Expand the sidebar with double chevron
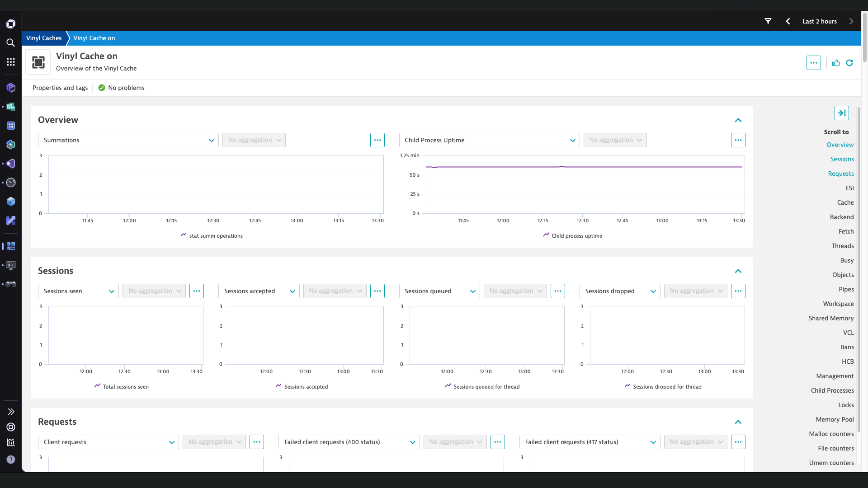The width and height of the screenshot is (868, 488). point(11,412)
